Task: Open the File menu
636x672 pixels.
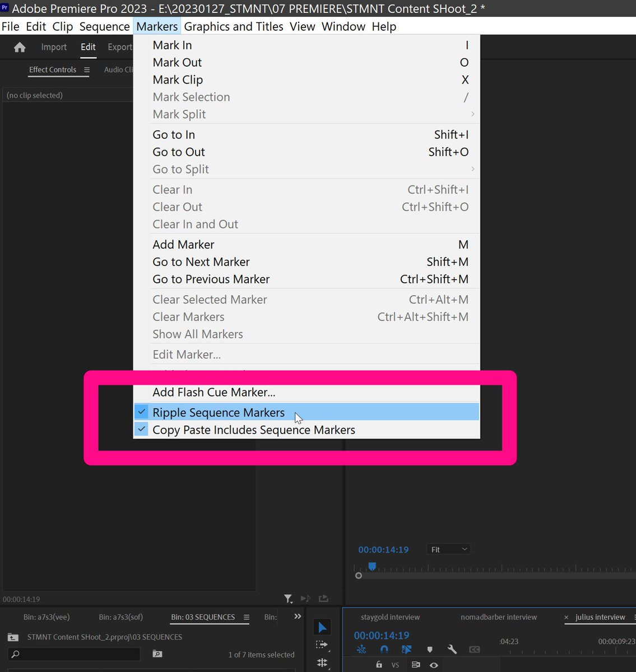Action: (x=10, y=26)
